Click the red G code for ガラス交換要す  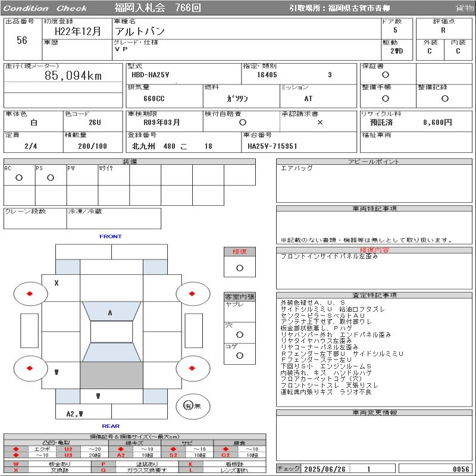103,470
